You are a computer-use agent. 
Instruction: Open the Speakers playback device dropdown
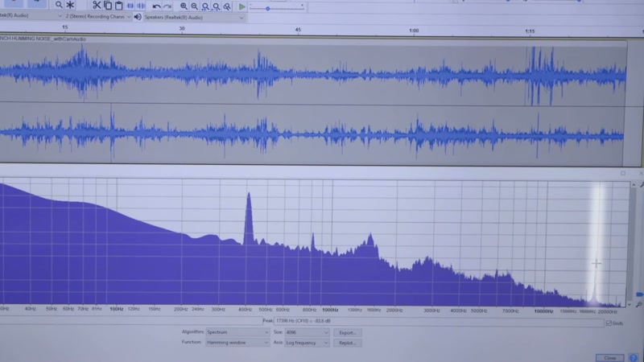(194, 18)
